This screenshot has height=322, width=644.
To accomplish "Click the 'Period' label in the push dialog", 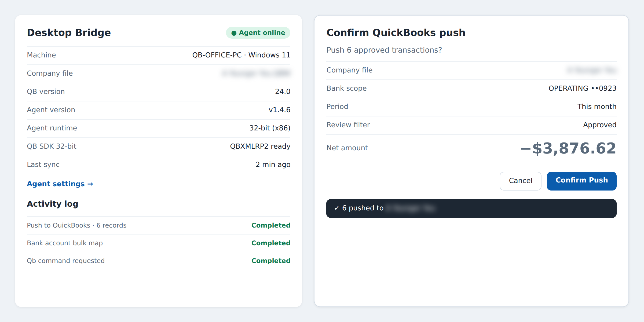I will 337,107.
